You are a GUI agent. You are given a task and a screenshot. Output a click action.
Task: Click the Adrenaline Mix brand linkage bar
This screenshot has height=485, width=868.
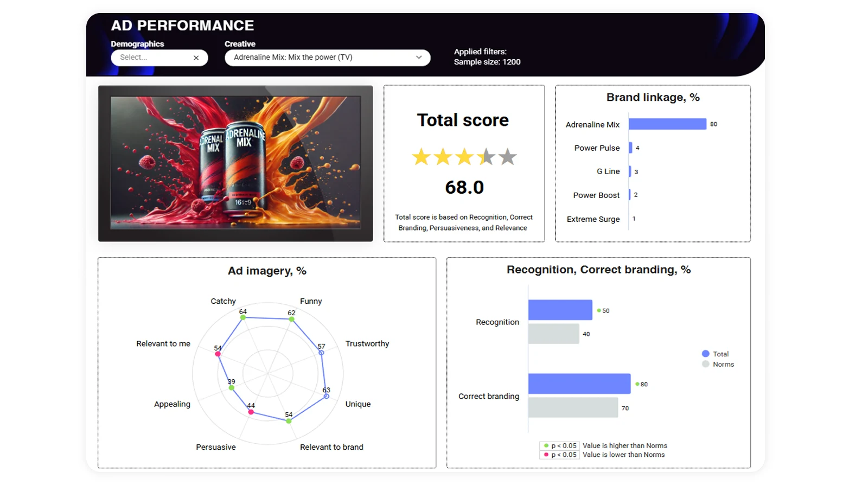pos(667,124)
